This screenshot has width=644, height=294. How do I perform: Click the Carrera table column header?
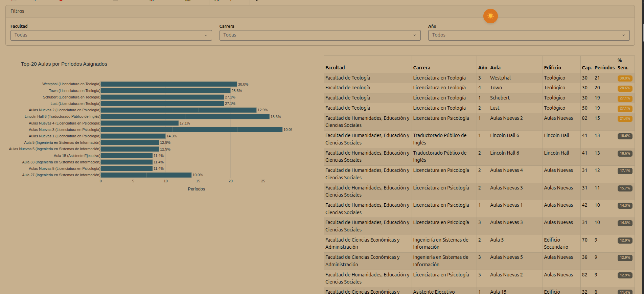coord(421,68)
